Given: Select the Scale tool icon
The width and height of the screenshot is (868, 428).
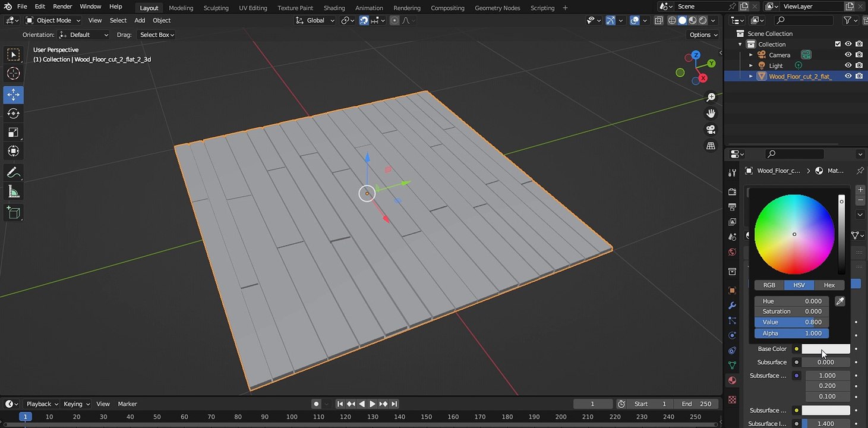Looking at the screenshot, I should pos(13,133).
